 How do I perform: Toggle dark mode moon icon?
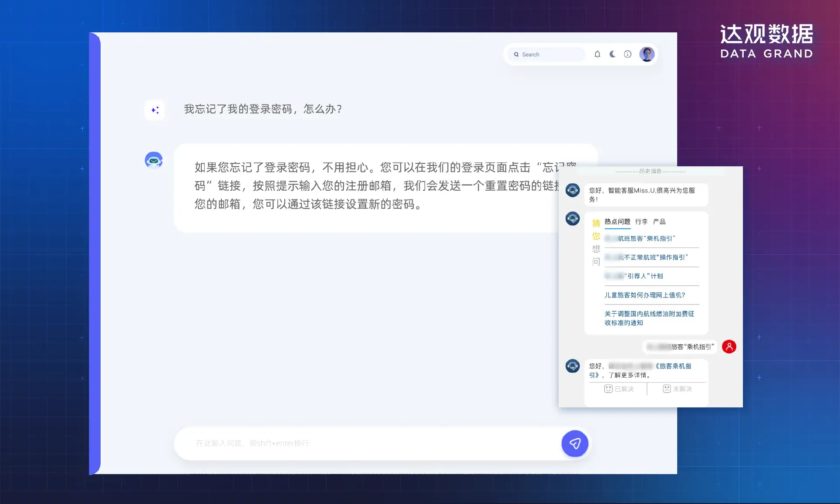point(612,54)
